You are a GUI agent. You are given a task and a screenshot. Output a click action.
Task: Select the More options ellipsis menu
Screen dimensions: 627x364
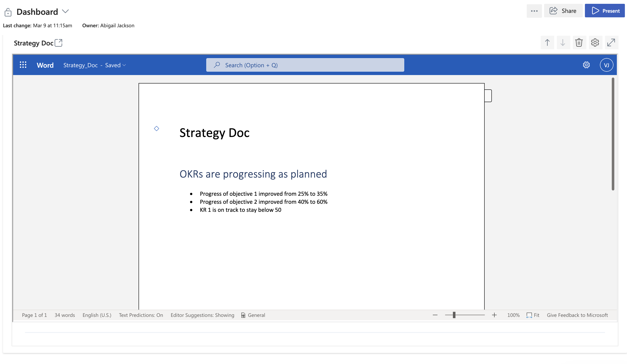pos(534,10)
